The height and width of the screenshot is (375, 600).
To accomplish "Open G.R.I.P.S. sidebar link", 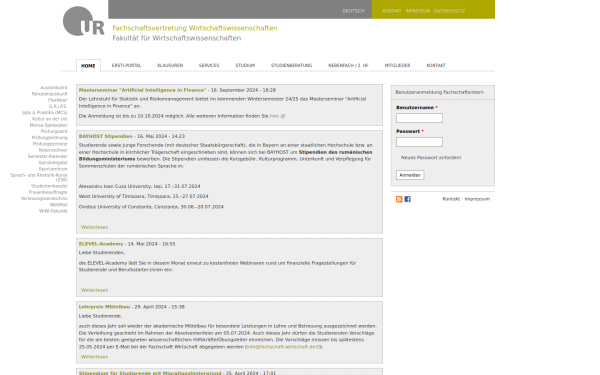I will tap(58, 106).
